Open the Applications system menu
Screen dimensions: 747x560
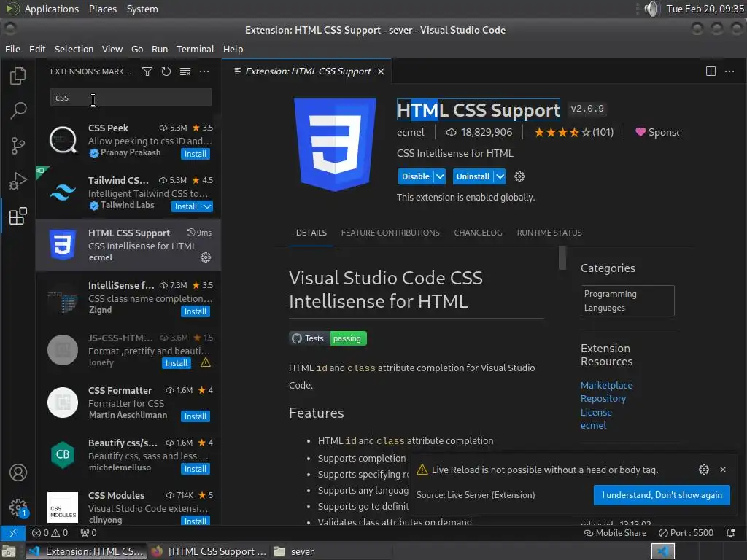[52, 9]
